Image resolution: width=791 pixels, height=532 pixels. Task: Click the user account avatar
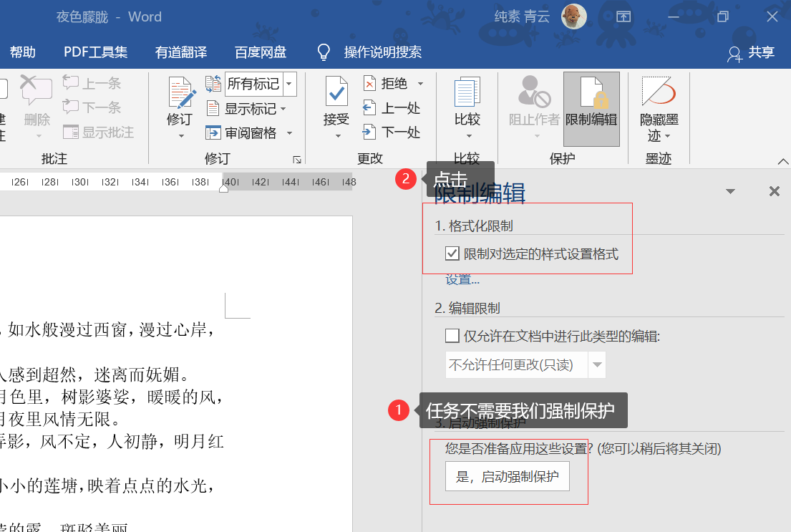click(574, 16)
